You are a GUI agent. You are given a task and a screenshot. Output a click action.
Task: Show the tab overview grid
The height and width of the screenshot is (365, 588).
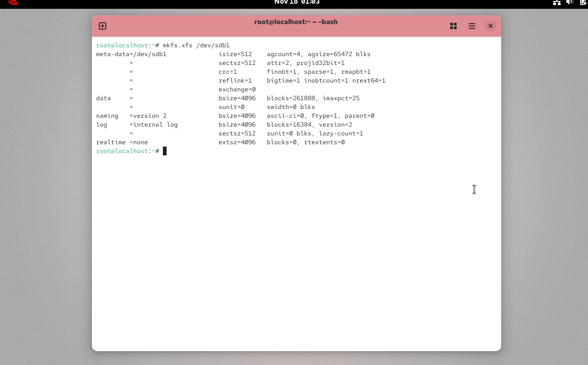pyautogui.click(x=453, y=26)
